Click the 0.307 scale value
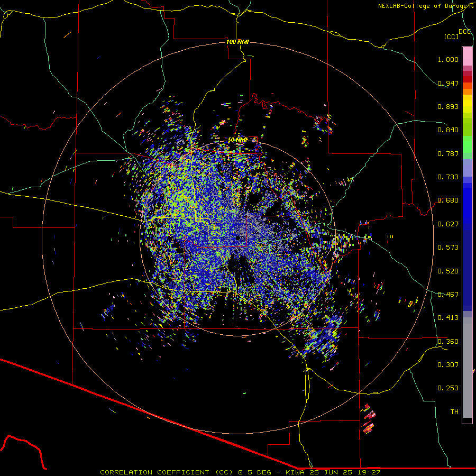This screenshot has width=476, height=476. [x=448, y=365]
